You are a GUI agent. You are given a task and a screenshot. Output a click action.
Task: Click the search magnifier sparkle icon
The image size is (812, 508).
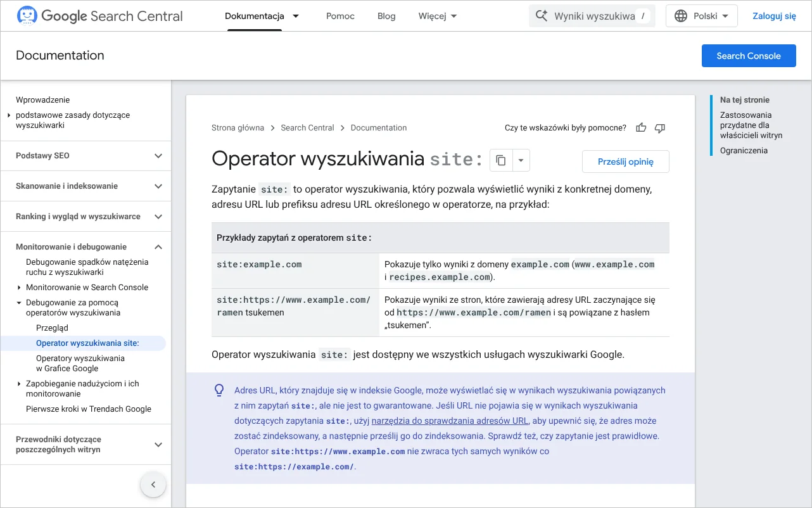(x=542, y=16)
